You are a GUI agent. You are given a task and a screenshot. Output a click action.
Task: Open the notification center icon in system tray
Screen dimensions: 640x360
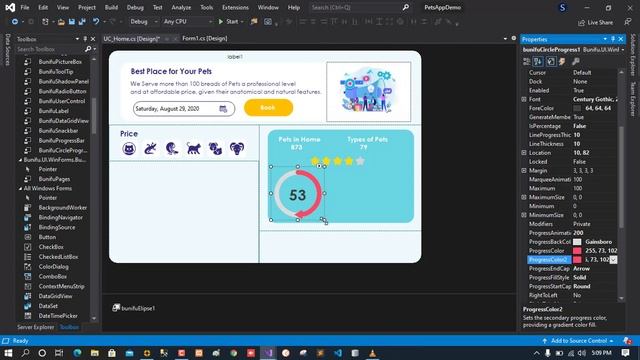click(x=625, y=353)
